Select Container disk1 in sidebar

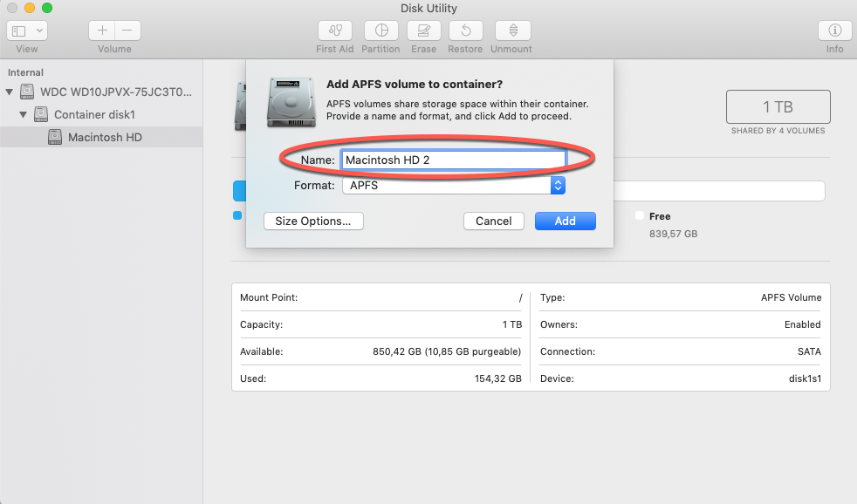coord(93,114)
